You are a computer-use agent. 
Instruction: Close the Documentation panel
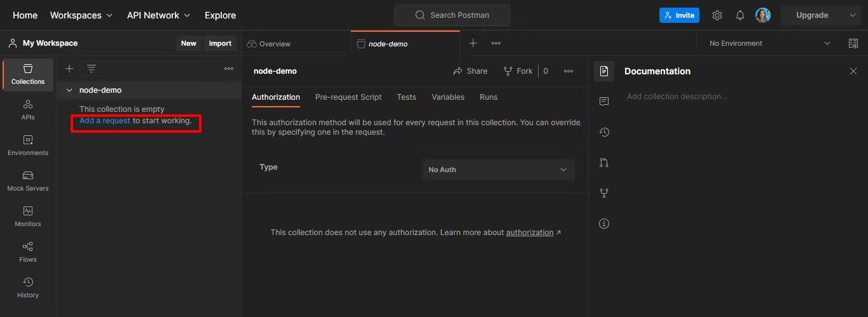(x=853, y=71)
